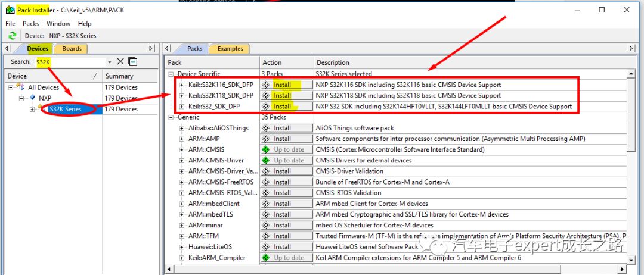
Task: Click right tab-scroll arrow in Packs pane
Action: pos(631,49)
